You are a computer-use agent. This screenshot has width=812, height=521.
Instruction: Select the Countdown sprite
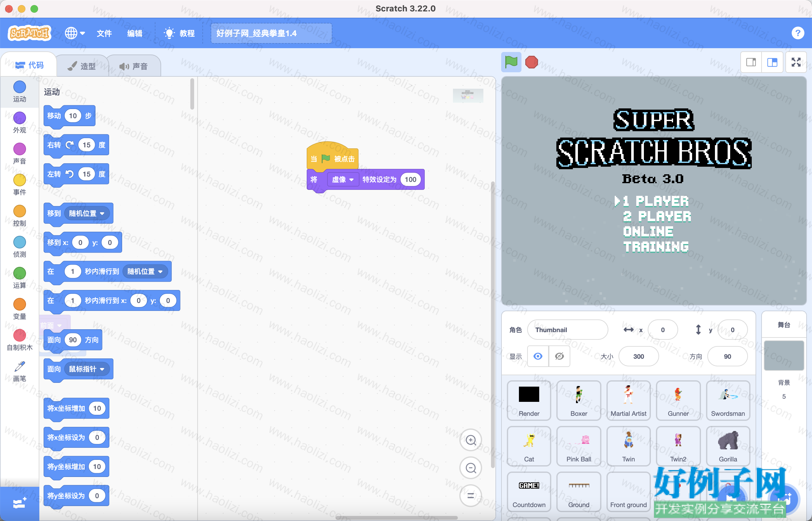(529, 492)
